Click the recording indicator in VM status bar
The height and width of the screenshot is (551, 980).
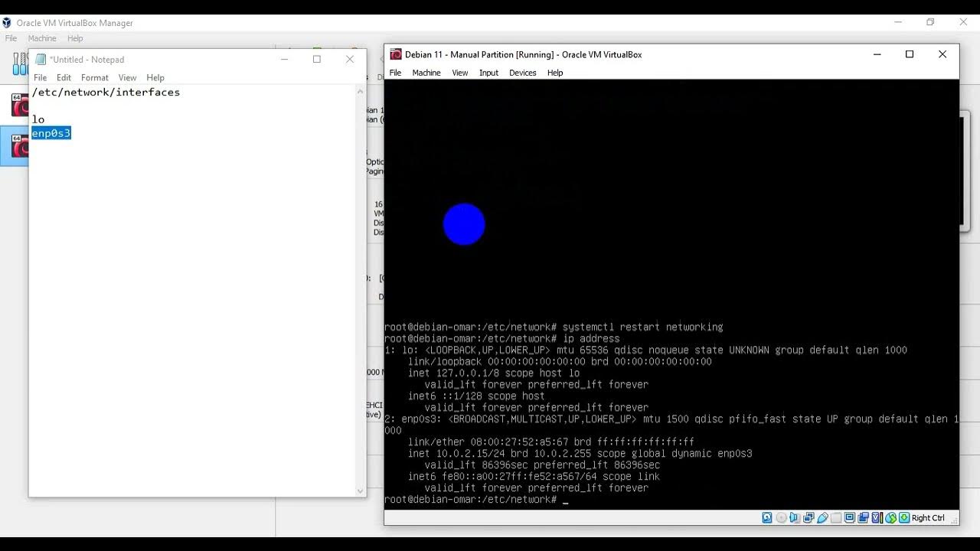click(864, 518)
